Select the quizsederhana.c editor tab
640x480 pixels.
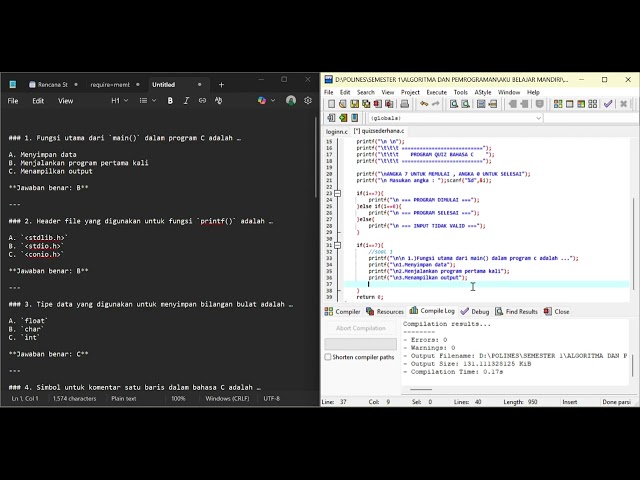pyautogui.click(x=379, y=131)
